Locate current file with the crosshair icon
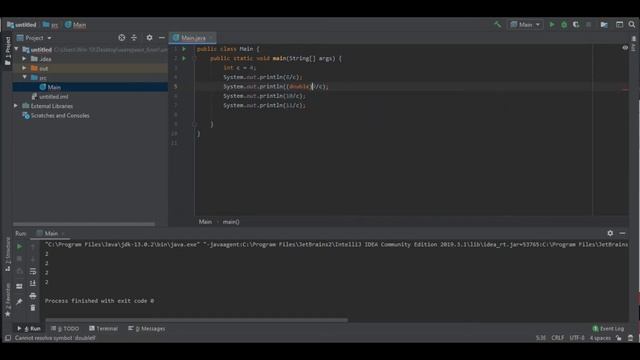The height and width of the screenshot is (360, 640). coord(122,38)
